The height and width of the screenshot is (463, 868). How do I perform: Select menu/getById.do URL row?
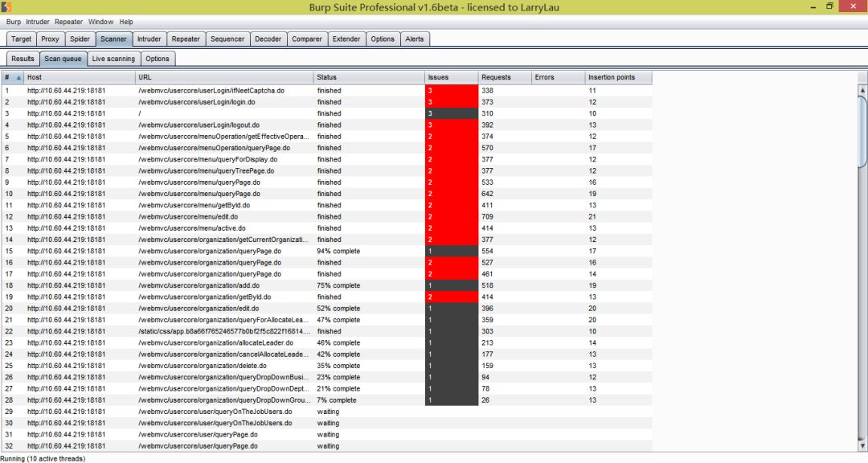click(194, 206)
